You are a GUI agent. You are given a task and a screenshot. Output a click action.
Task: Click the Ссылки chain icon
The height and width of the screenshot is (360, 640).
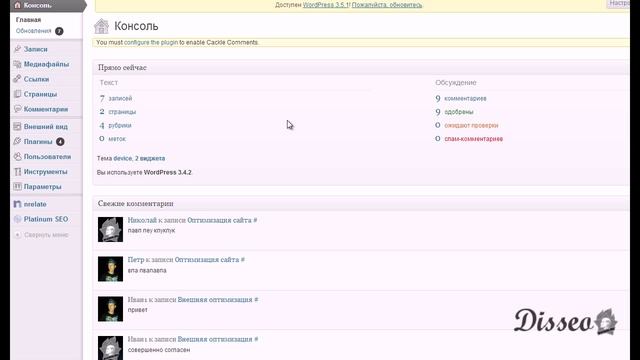click(x=17, y=79)
